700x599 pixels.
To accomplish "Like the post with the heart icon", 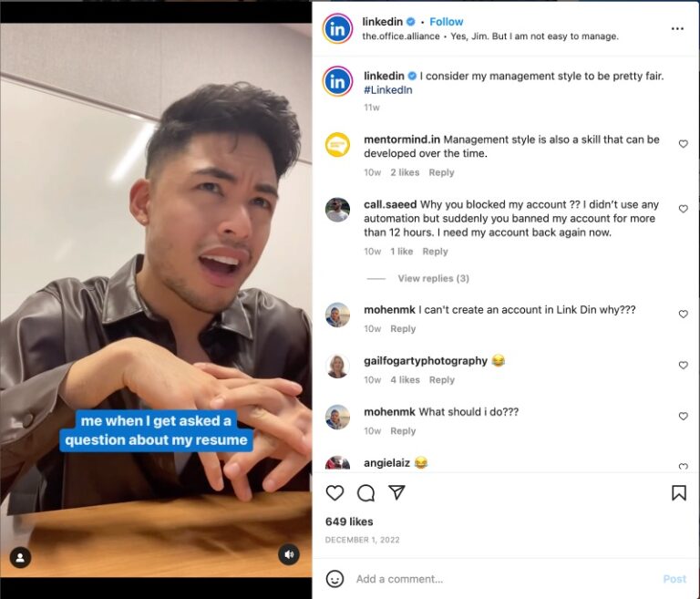I will [335, 492].
